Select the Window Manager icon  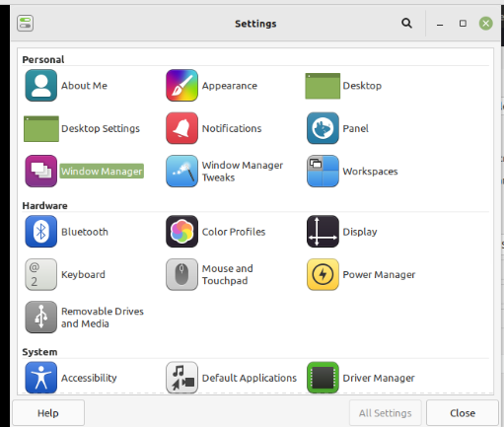click(x=41, y=171)
